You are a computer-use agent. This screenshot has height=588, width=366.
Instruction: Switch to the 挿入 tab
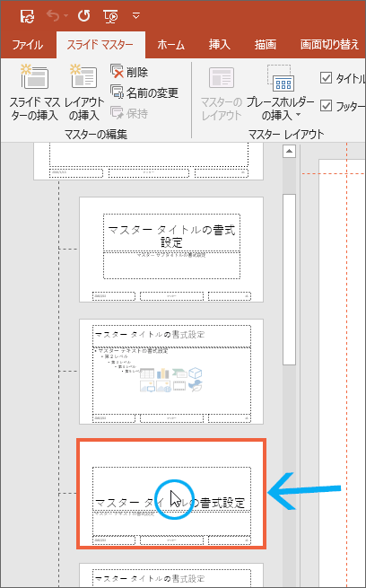pyautogui.click(x=219, y=45)
